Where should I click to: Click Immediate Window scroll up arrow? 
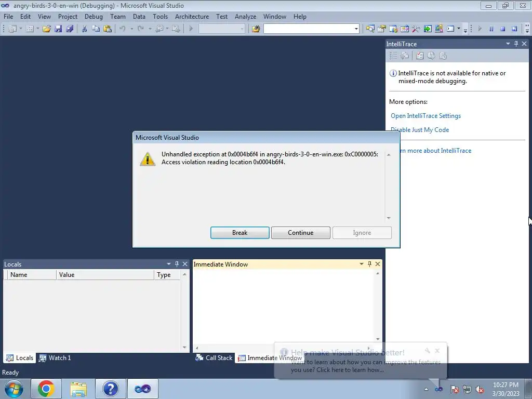378,273
